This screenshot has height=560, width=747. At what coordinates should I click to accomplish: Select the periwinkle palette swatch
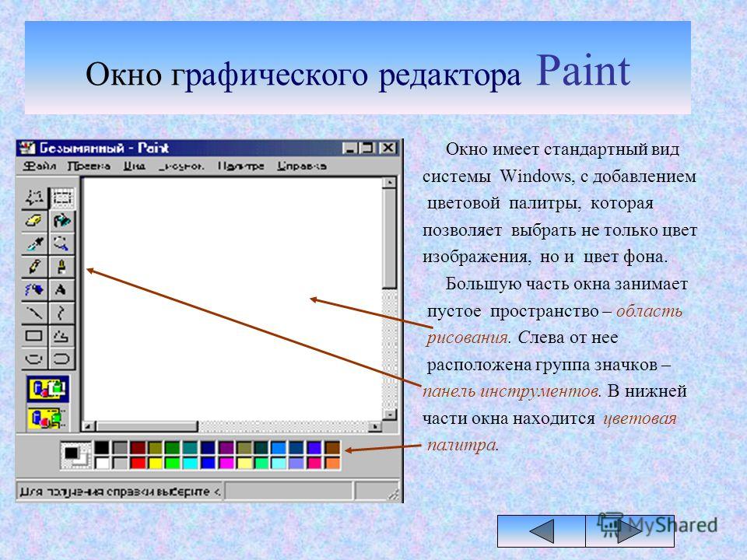296,462
